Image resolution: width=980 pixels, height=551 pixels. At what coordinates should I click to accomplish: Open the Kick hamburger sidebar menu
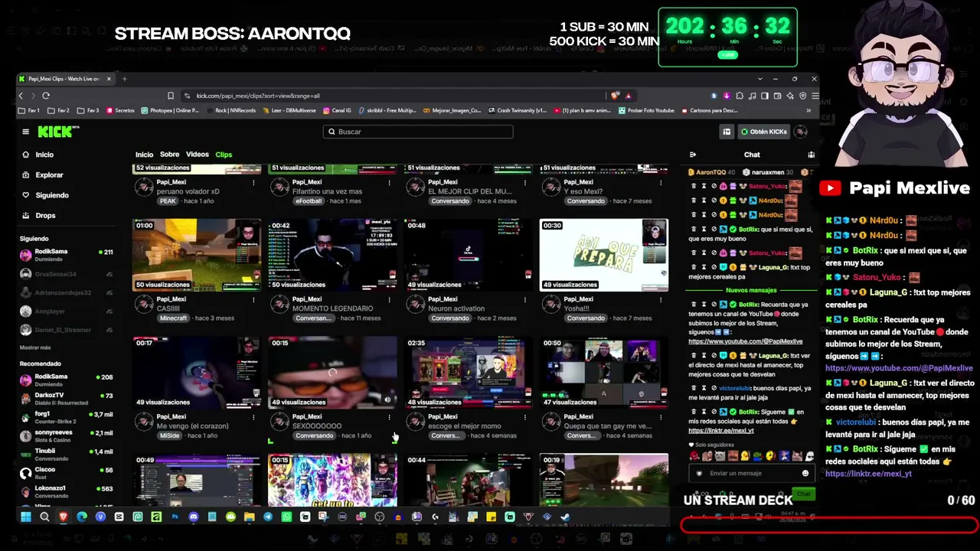click(x=25, y=132)
